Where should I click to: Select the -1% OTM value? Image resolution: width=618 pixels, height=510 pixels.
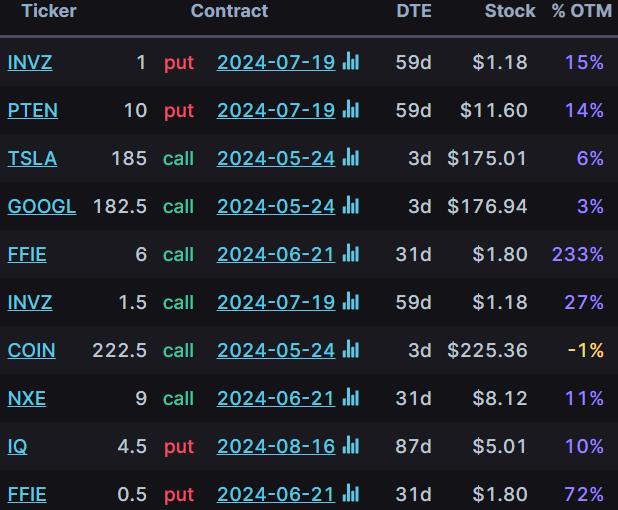pyautogui.click(x=586, y=350)
